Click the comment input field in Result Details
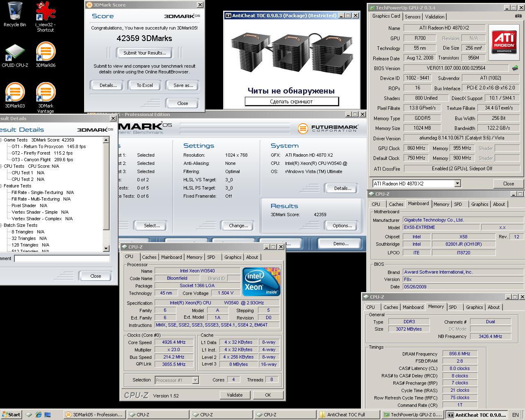This screenshot has height=420, width=525. click(62, 258)
